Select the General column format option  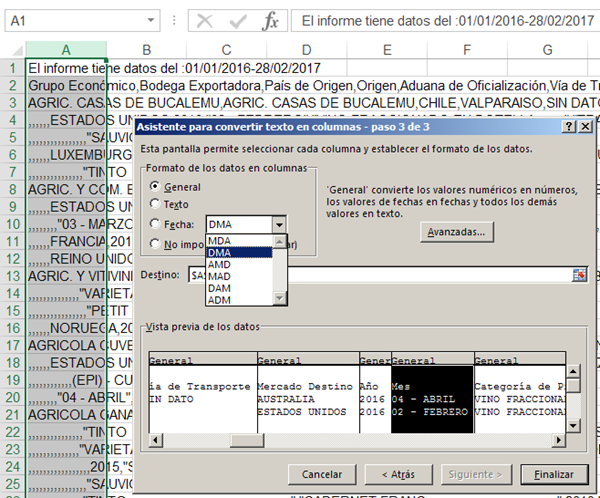tap(154, 187)
